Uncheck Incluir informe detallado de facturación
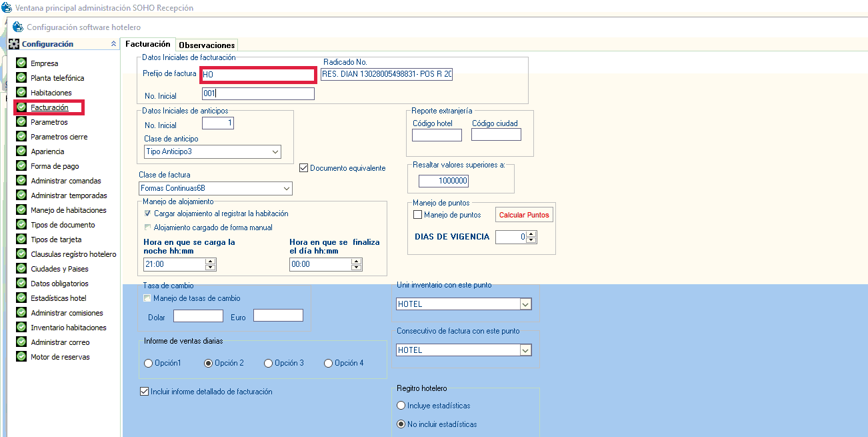The image size is (868, 437). coord(145,392)
